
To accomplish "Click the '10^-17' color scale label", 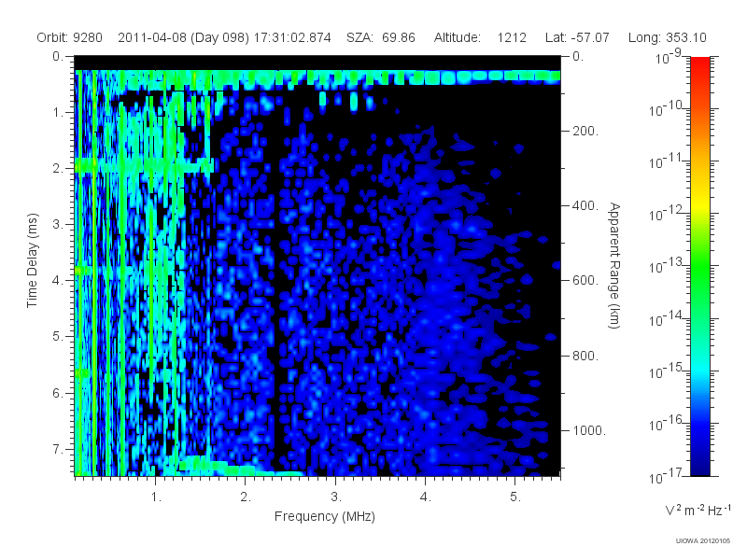I will click(667, 476).
